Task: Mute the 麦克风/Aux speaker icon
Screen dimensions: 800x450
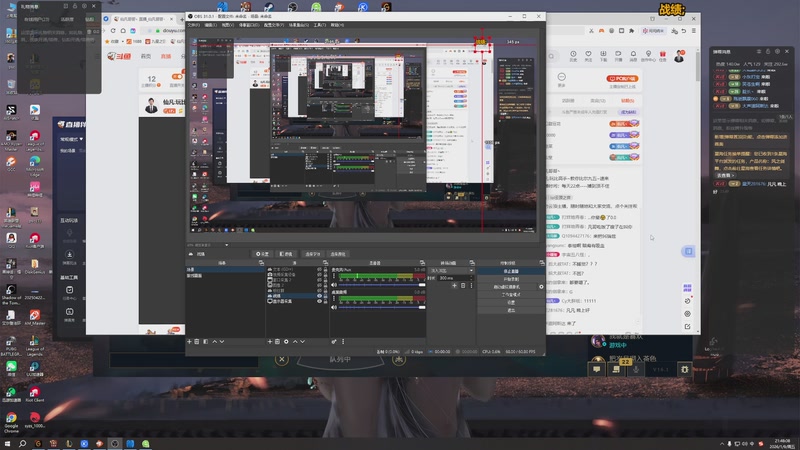Action: (334, 285)
